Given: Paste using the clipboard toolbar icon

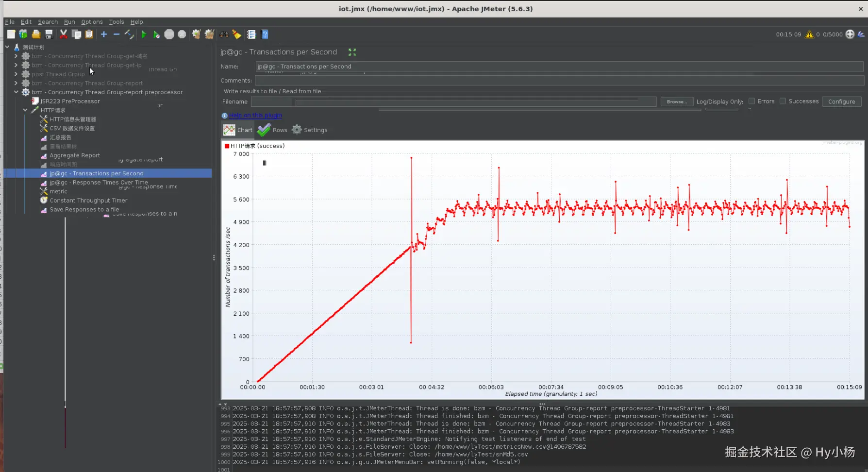Looking at the screenshot, I should (x=89, y=34).
